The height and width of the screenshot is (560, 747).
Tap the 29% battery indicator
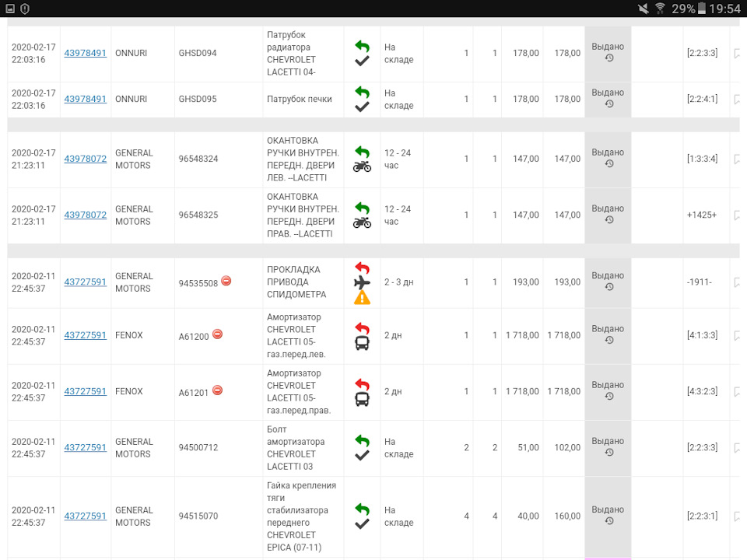tap(689, 9)
